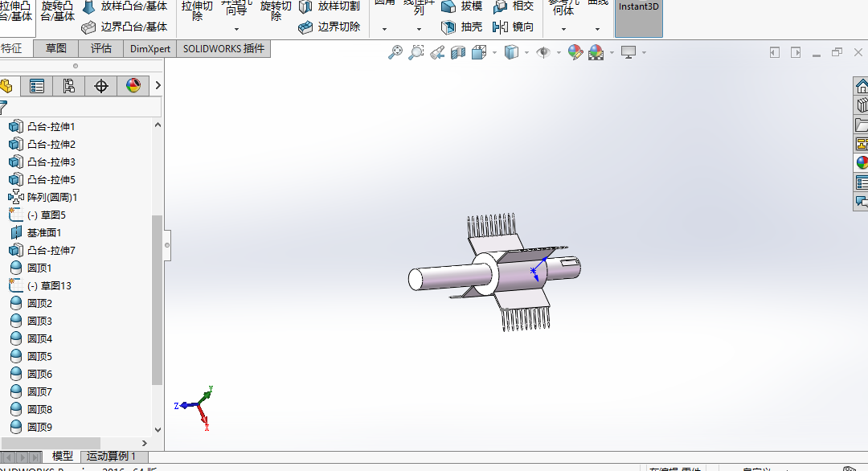Click the feature tree scroll-up arrow

[x=158, y=125]
